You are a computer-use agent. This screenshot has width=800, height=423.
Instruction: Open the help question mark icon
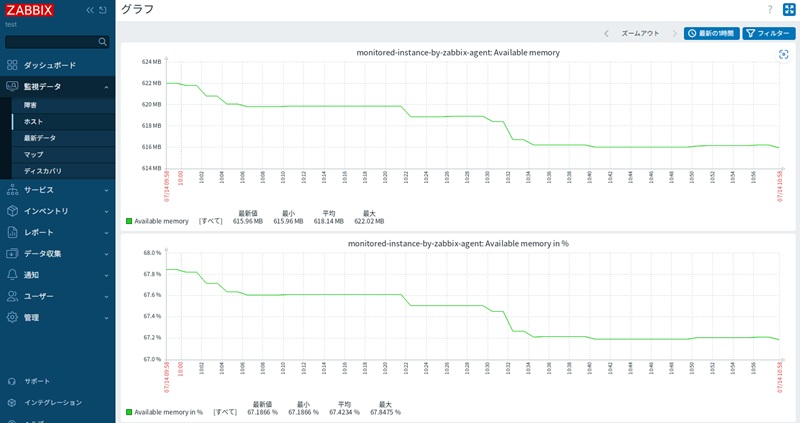click(x=770, y=9)
